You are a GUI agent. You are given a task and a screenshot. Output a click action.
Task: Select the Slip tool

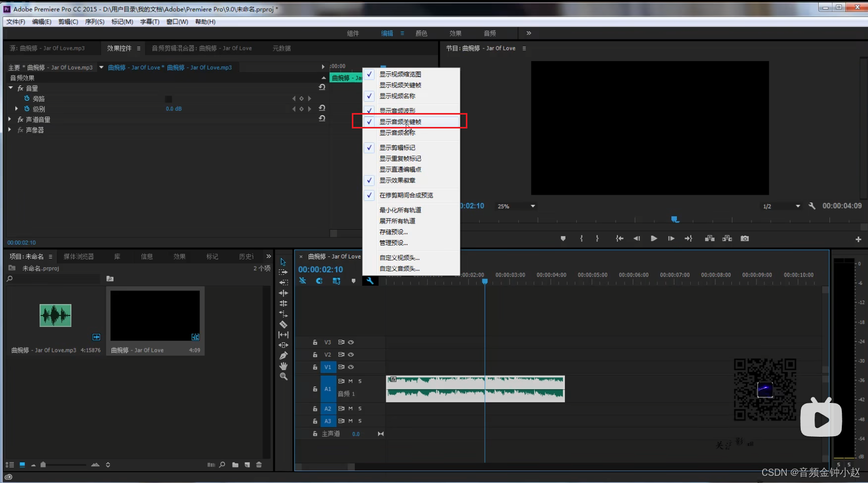[x=283, y=335]
